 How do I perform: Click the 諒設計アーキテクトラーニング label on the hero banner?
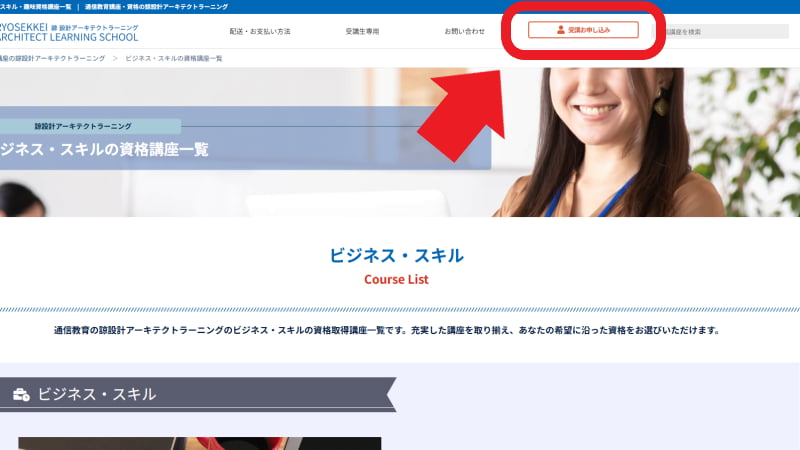[83, 126]
